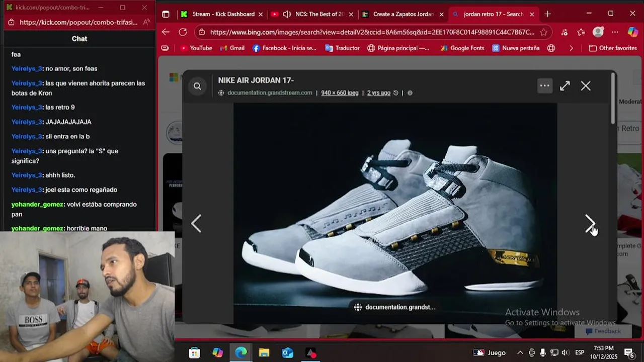Screen dimensions: 644x362
Task: Open the Edge profile avatar
Action: (x=598, y=32)
